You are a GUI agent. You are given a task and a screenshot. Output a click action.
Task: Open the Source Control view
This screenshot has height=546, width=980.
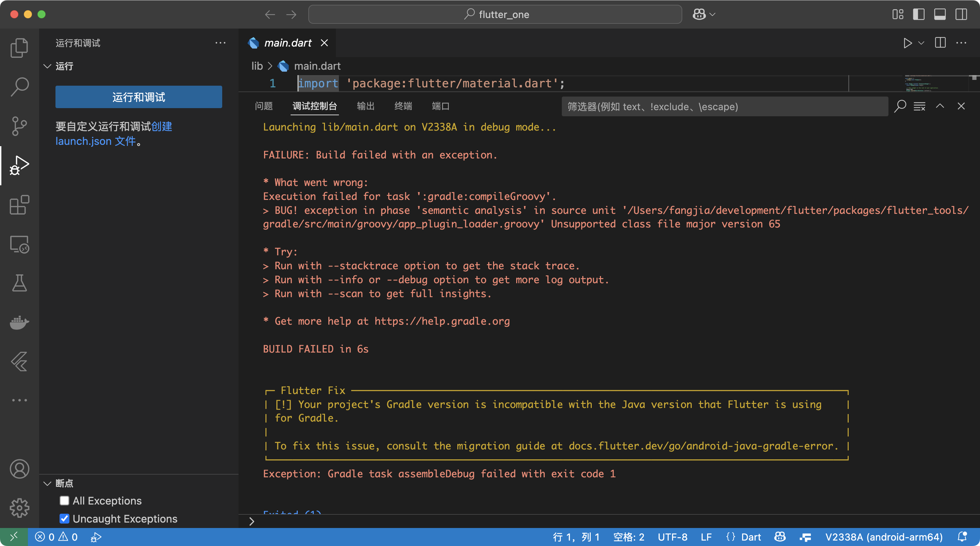19,126
